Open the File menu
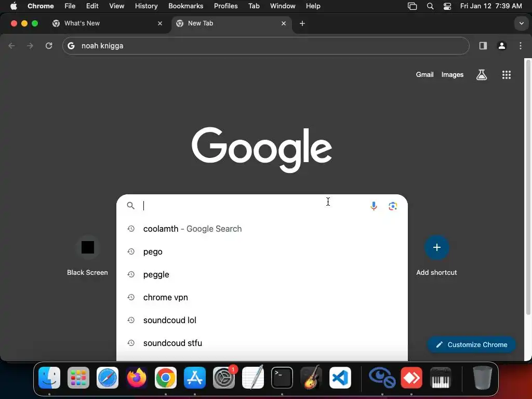 [x=70, y=6]
